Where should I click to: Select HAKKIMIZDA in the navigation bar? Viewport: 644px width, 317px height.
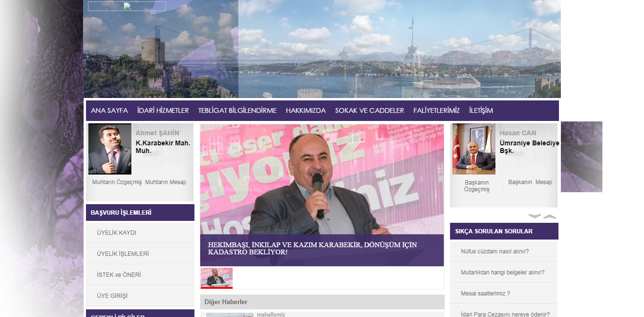click(x=306, y=110)
